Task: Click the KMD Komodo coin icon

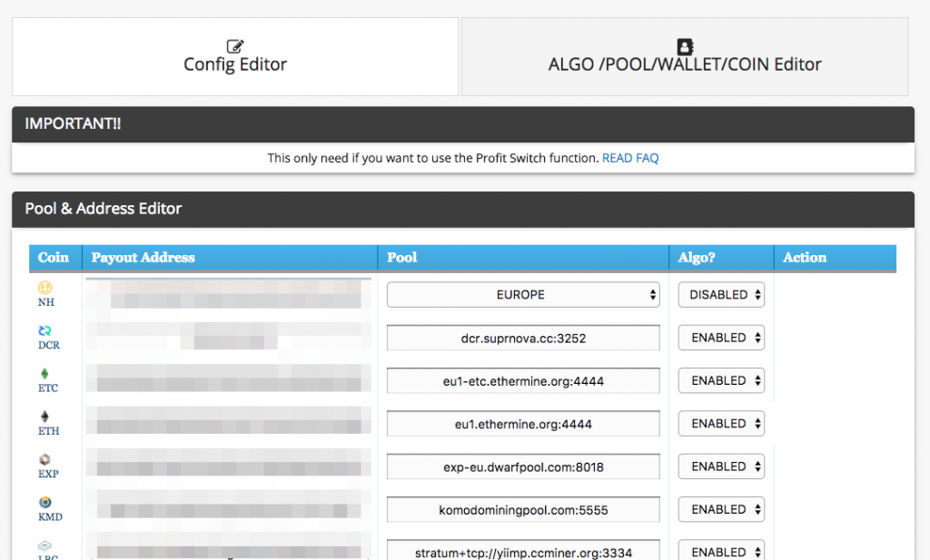Action: (45, 502)
